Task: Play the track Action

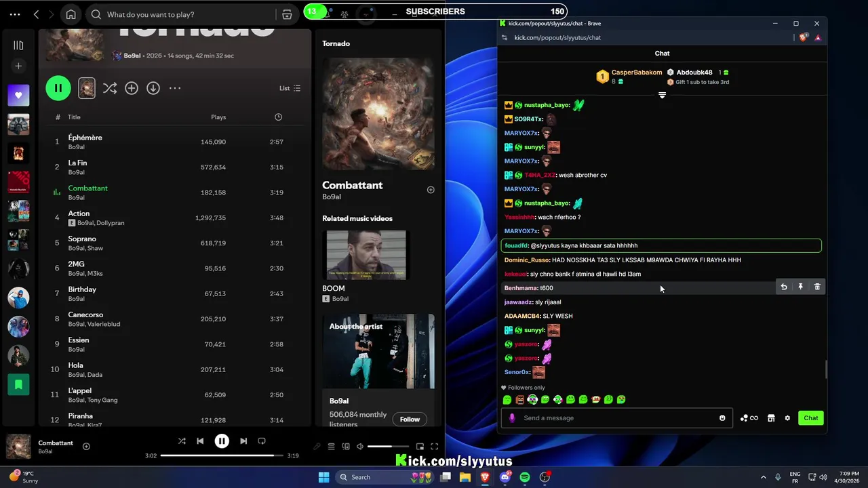Action: click(79, 213)
